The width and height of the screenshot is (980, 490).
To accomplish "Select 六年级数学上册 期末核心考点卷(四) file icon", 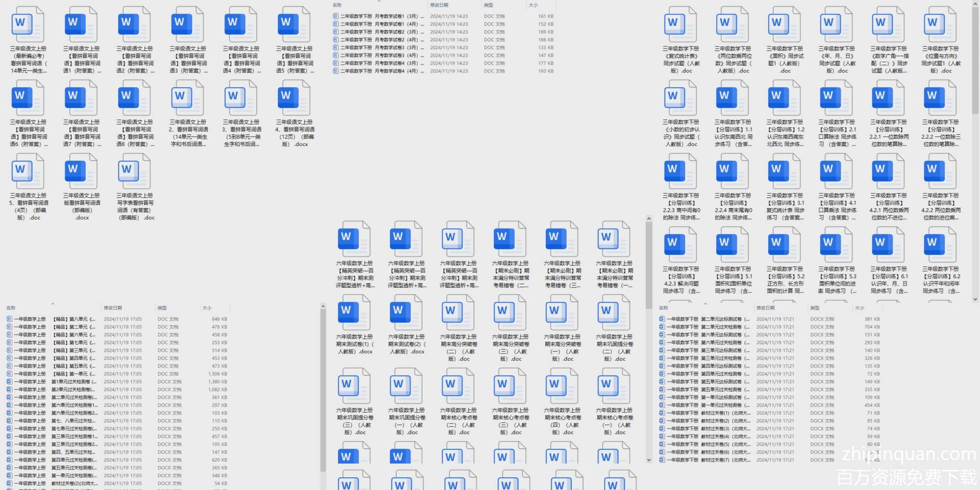I will click(562, 386).
